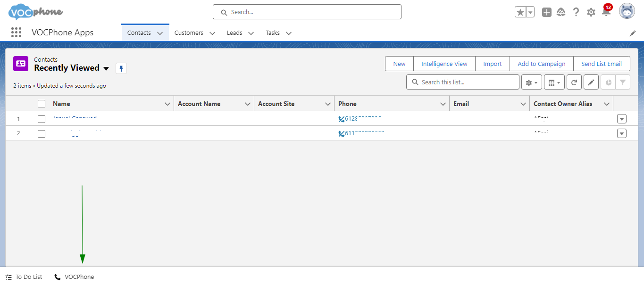Click the global actions plus icon
Image resolution: width=644 pixels, height=286 pixels.
[x=546, y=12]
